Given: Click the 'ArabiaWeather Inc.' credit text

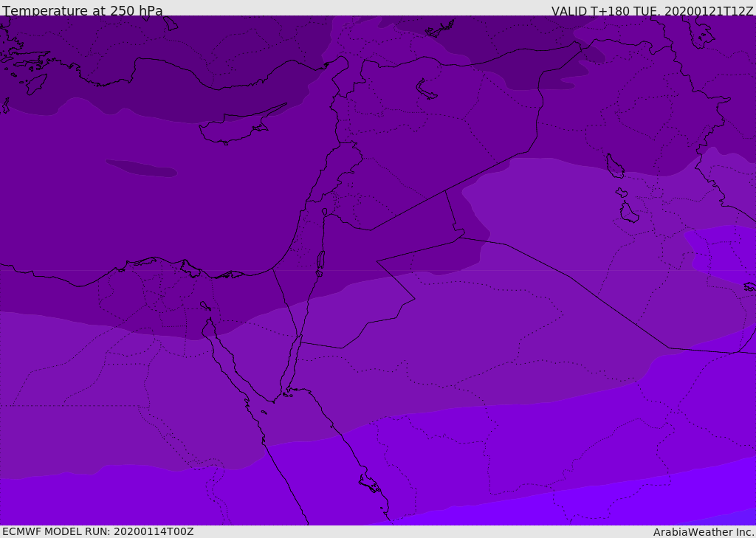Looking at the screenshot, I should (704, 532).
